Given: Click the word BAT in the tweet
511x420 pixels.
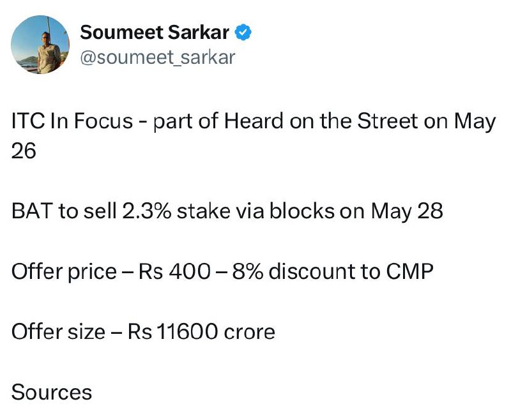Looking at the screenshot, I should (32, 211).
